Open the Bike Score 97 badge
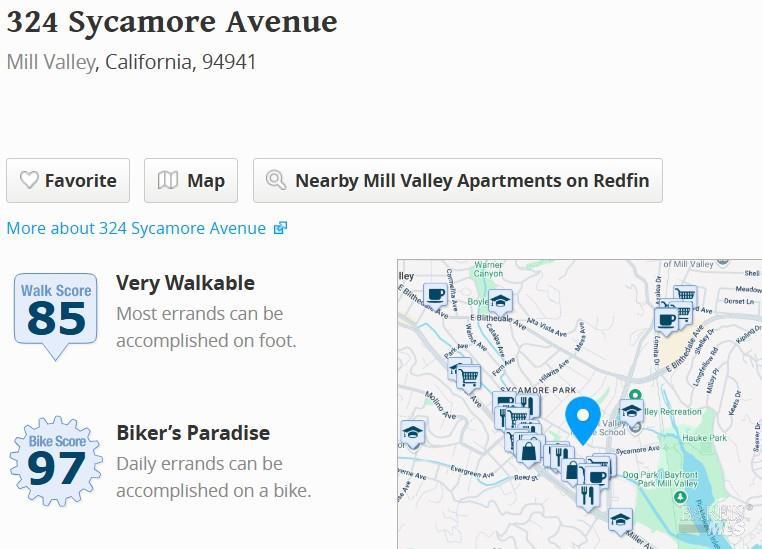The width and height of the screenshot is (762, 549). 56,462
